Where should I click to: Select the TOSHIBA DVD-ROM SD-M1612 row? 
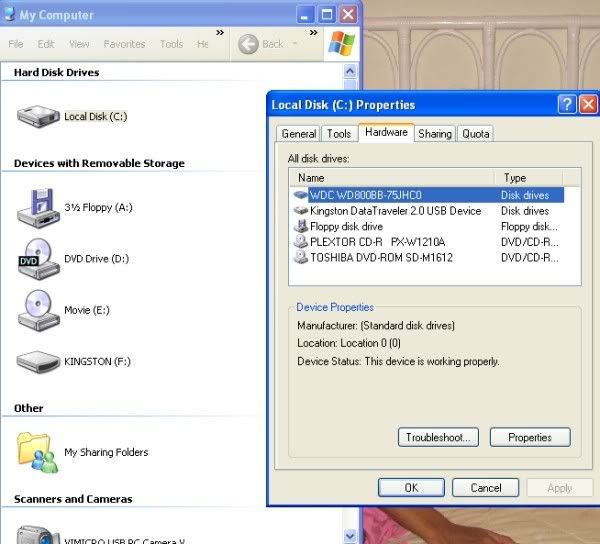tap(428, 257)
